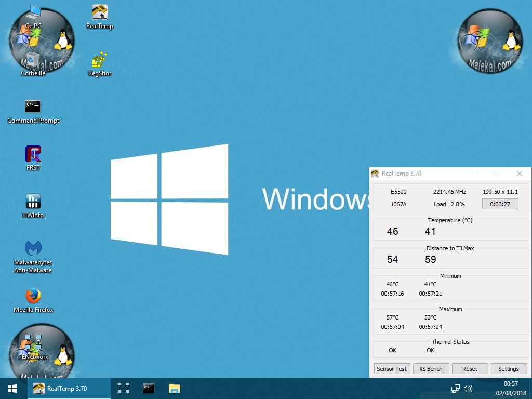The width and height of the screenshot is (532, 399).
Task: Select the FRST desktop icon
Action: (x=33, y=158)
